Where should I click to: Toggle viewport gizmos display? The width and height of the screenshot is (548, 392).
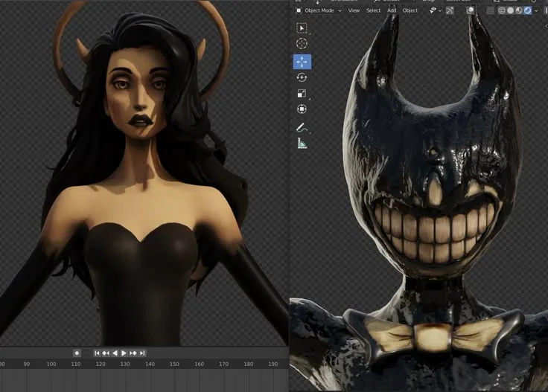tap(451, 10)
